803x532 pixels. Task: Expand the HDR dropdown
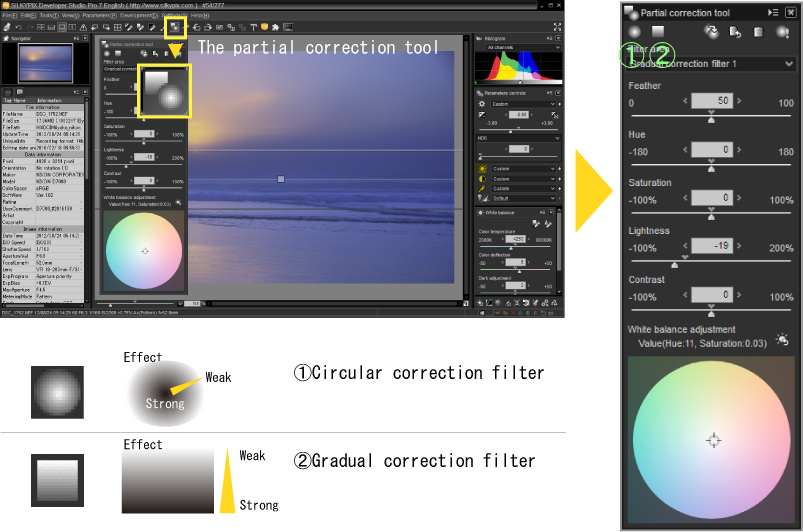click(x=518, y=138)
